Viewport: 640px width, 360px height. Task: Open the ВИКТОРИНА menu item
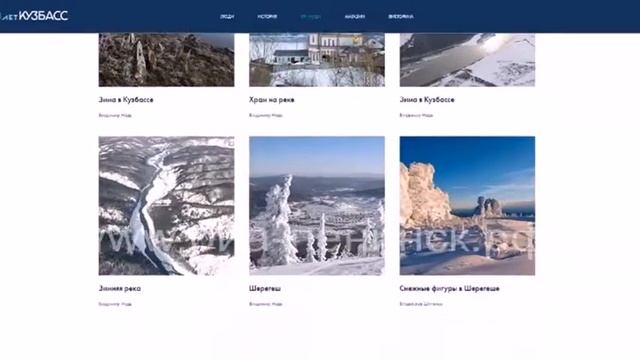pyautogui.click(x=400, y=17)
